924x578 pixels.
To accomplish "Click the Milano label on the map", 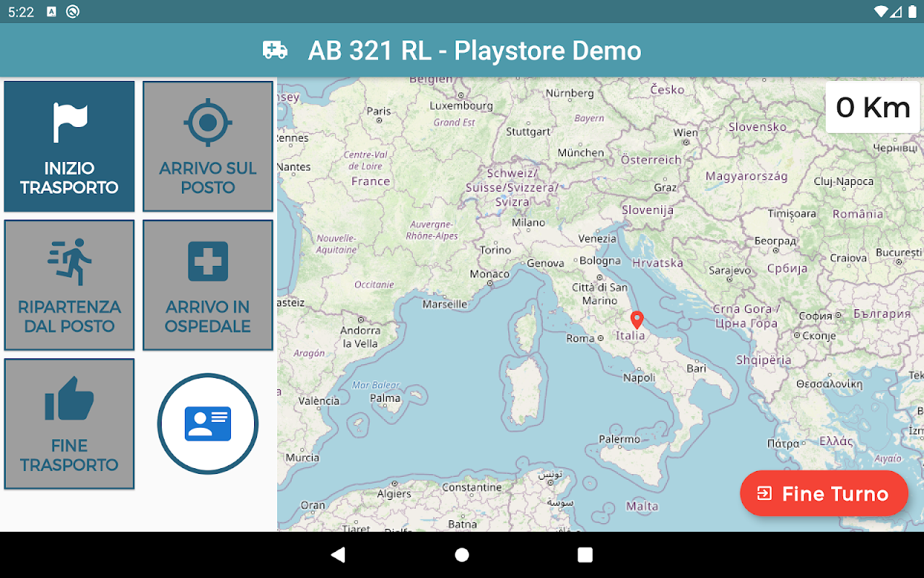I will pyautogui.click(x=528, y=223).
